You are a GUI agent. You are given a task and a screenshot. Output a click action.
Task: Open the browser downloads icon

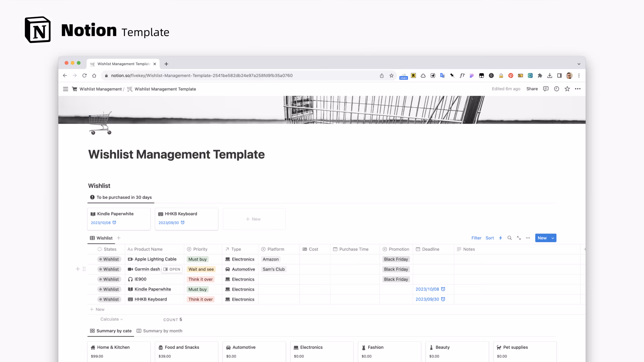[x=550, y=75]
